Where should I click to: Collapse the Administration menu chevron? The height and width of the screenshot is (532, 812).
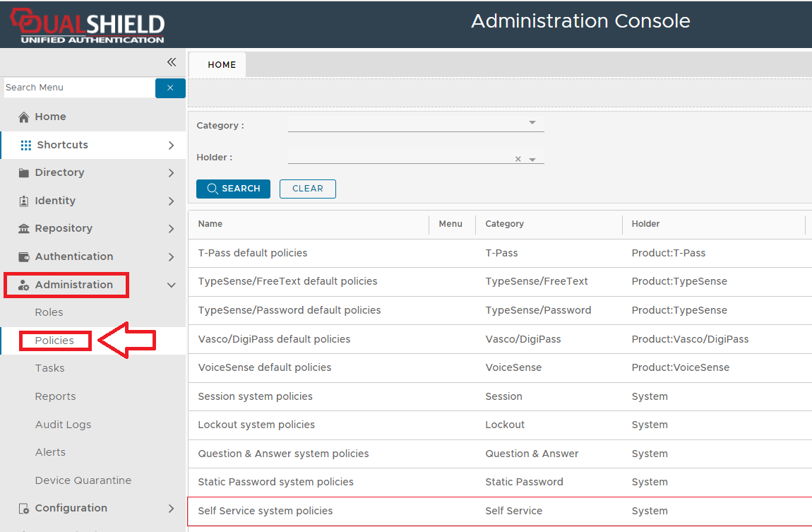tap(171, 285)
